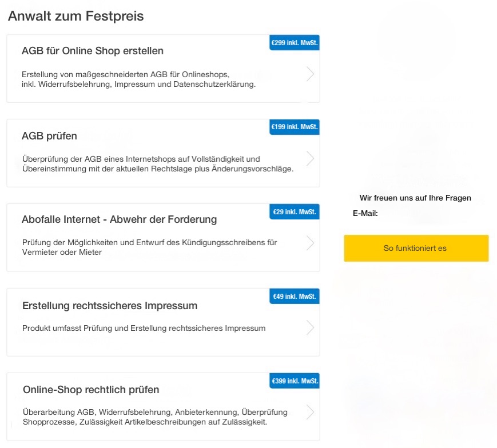The width and height of the screenshot is (497, 448).
Task: Click the €49 inkl. MwSt. price badge
Action: (x=294, y=297)
